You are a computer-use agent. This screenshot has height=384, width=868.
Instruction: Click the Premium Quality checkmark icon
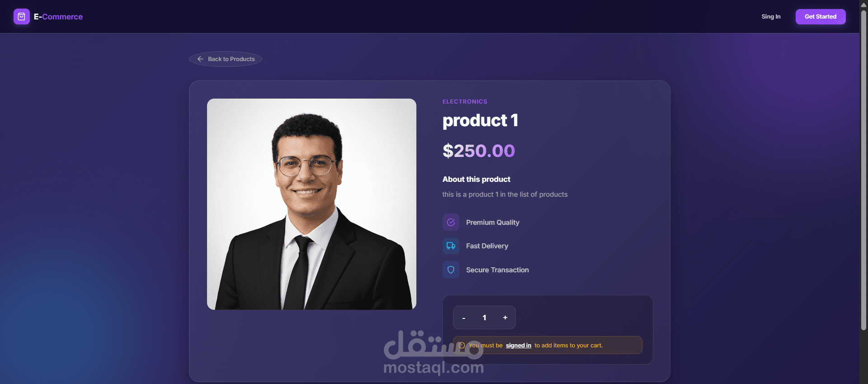[451, 222]
